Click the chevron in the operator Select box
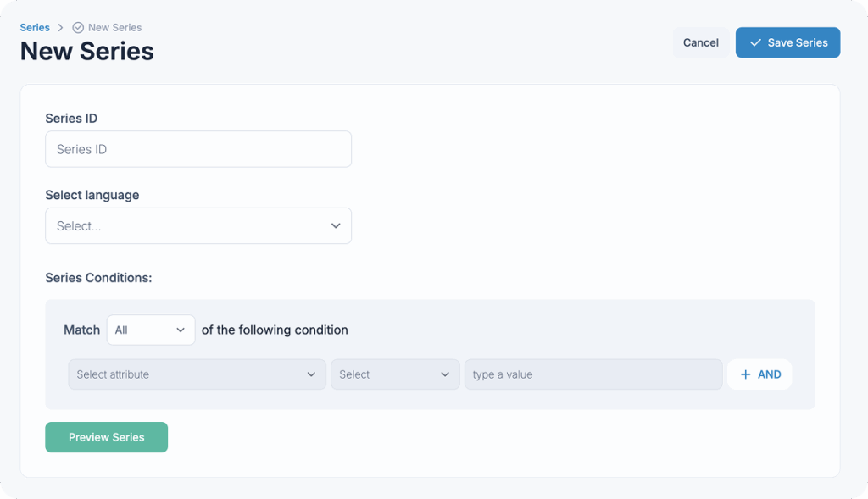Screen dimensions: 868x499 (445, 374)
